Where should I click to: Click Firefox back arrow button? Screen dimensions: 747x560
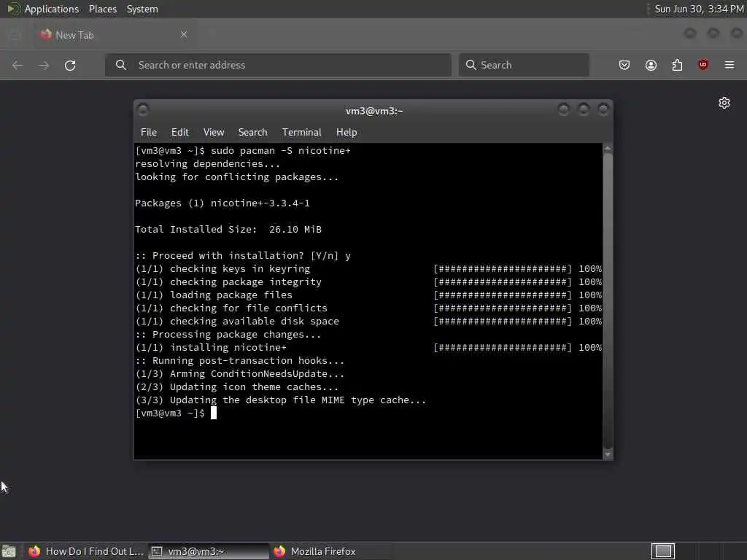[x=18, y=65]
